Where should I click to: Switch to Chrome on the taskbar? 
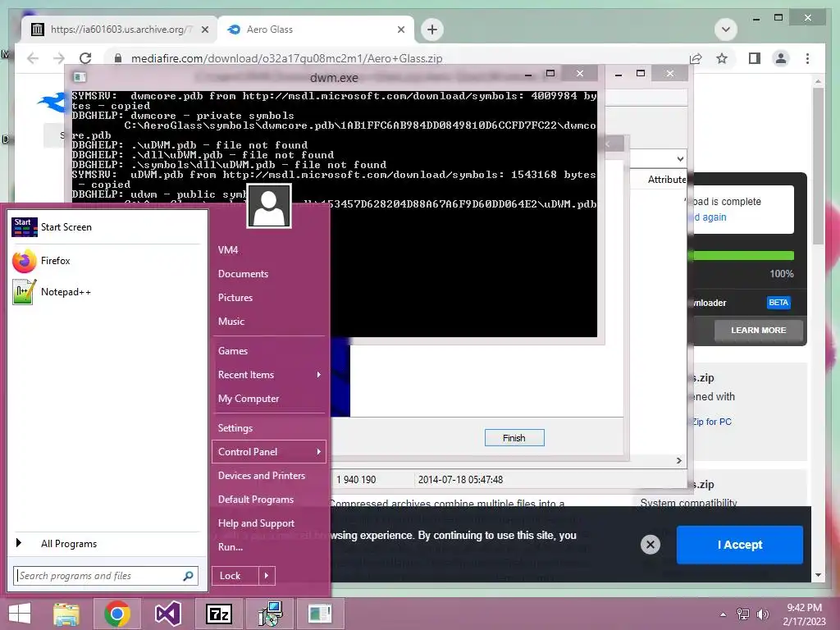click(x=116, y=614)
